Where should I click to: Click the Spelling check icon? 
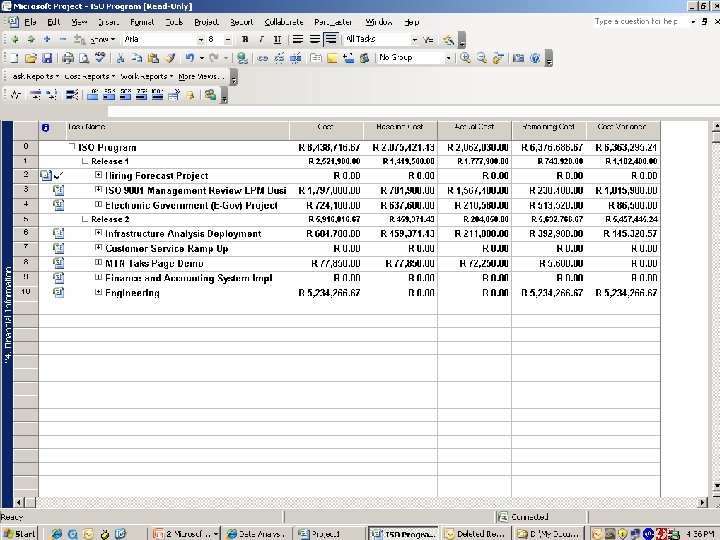(100, 57)
